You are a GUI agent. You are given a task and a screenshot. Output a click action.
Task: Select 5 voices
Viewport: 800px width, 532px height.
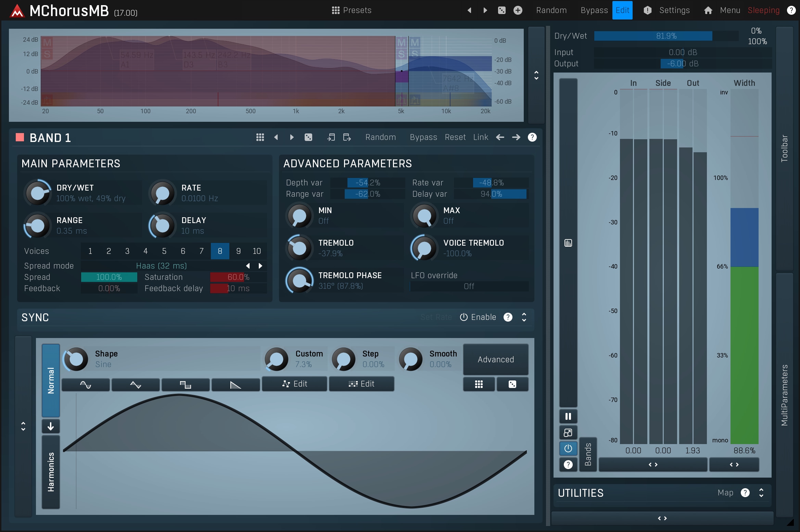164,251
